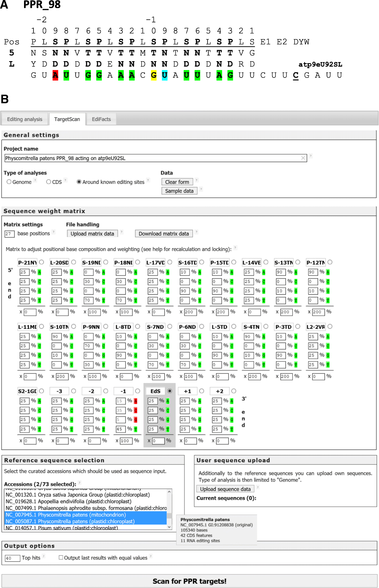The width and height of the screenshot is (379, 588).
Task: Open the EdiFacts tab
Action: pos(101,119)
